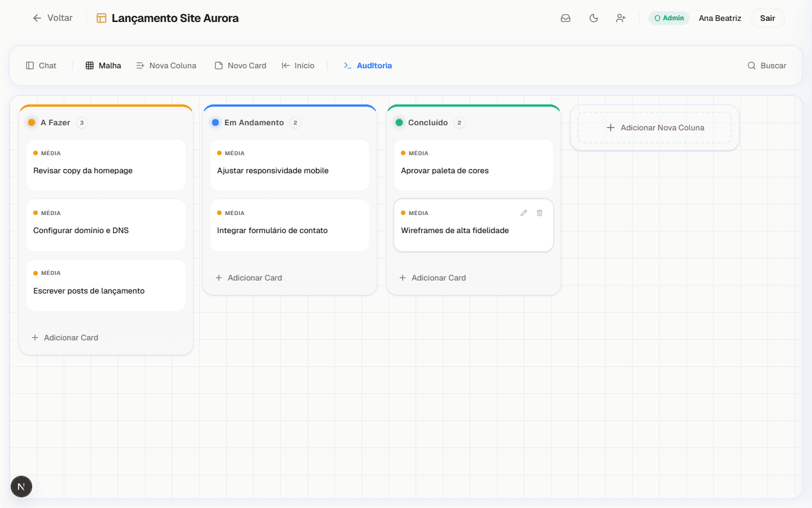Open the Buscar search
Image resolution: width=812 pixels, height=508 pixels.
point(767,65)
